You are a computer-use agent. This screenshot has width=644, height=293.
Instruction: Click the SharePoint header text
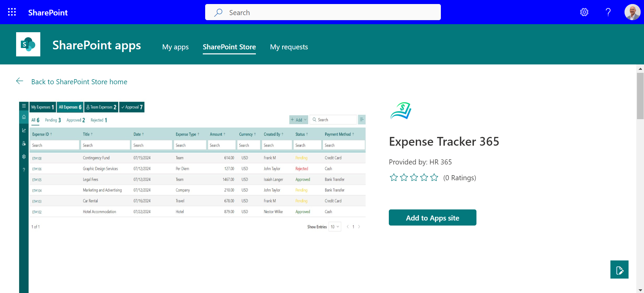pos(48,12)
